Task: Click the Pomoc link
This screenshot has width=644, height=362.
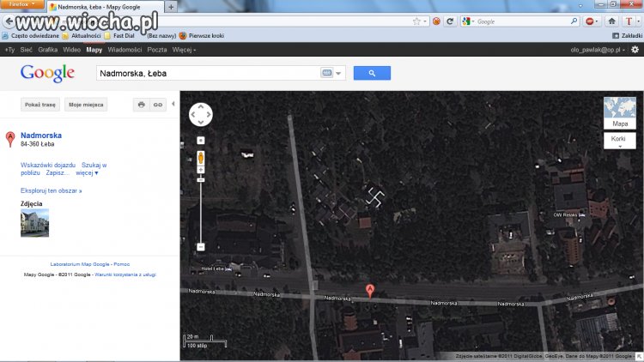Action: [x=122, y=264]
